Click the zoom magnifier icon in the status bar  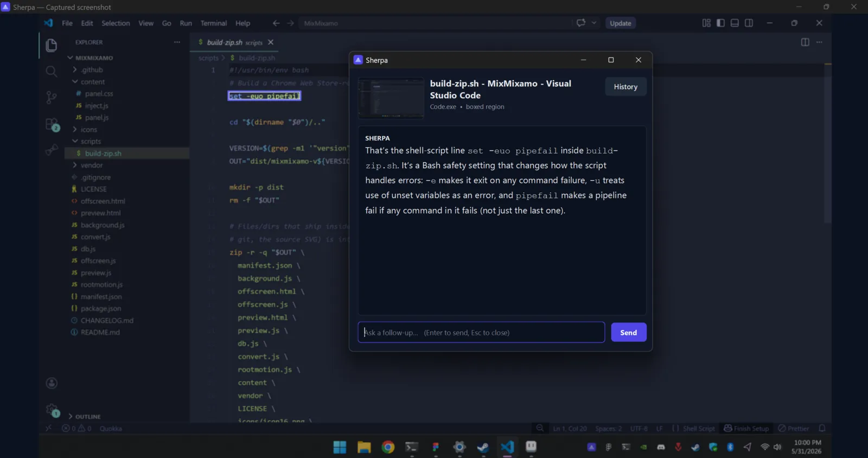[540, 428]
